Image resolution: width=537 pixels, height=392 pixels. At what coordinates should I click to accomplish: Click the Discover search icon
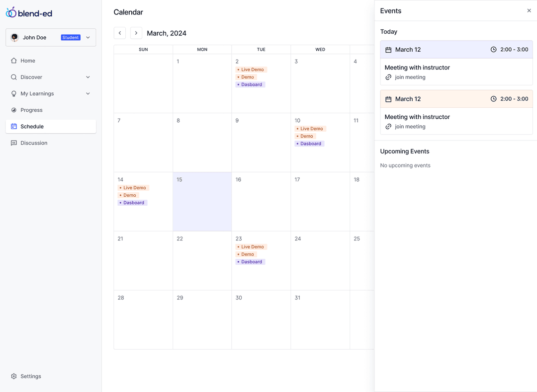[x=14, y=77]
